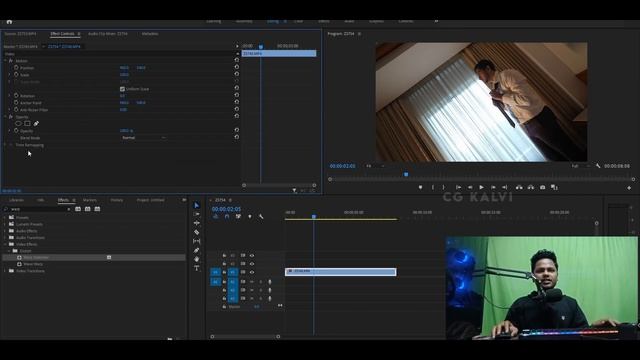Screen dimensions: 640x360
Task: Click Mark Out button in Program monitor
Action: click(x=444, y=187)
